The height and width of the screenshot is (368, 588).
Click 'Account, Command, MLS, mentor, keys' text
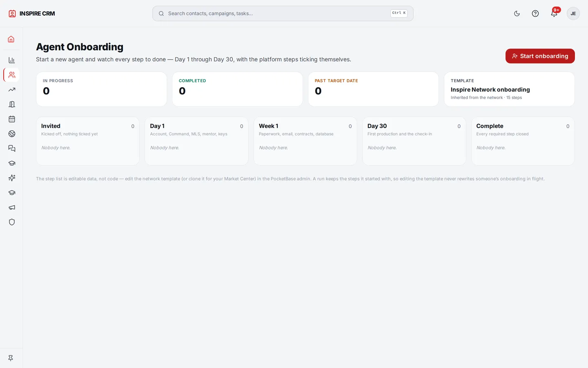(x=189, y=134)
